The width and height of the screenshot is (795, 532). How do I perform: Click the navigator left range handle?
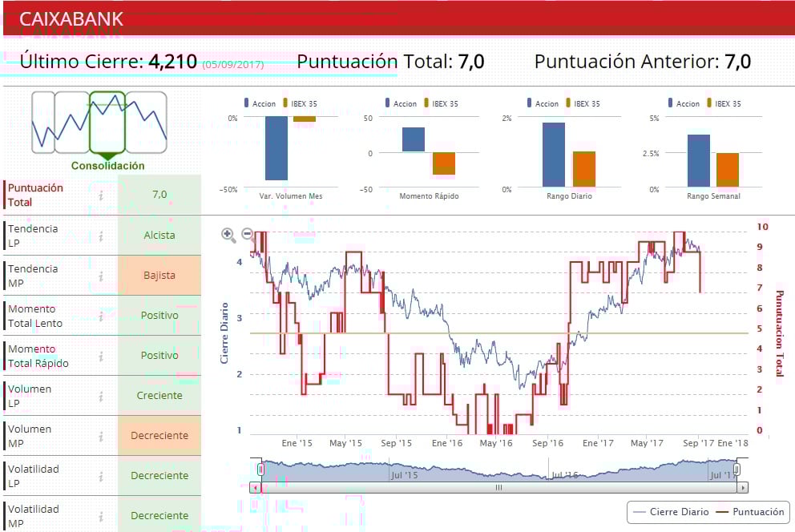(x=260, y=470)
